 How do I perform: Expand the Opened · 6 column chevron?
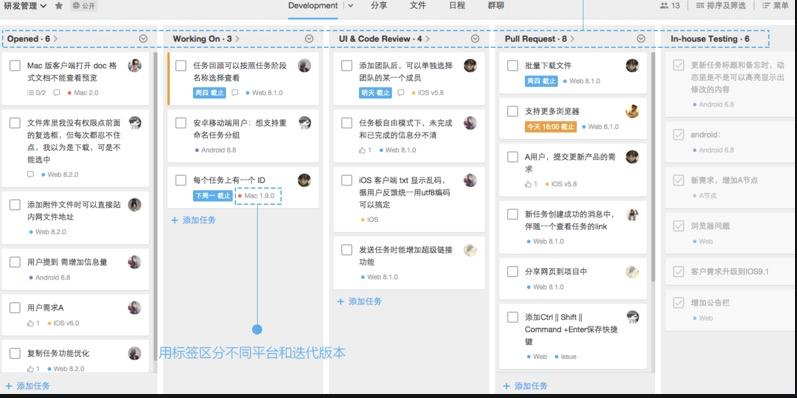(x=55, y=39)
